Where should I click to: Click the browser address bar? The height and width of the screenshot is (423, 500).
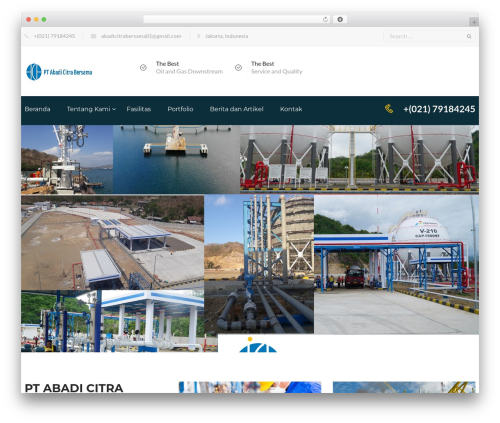pos(236,19)
